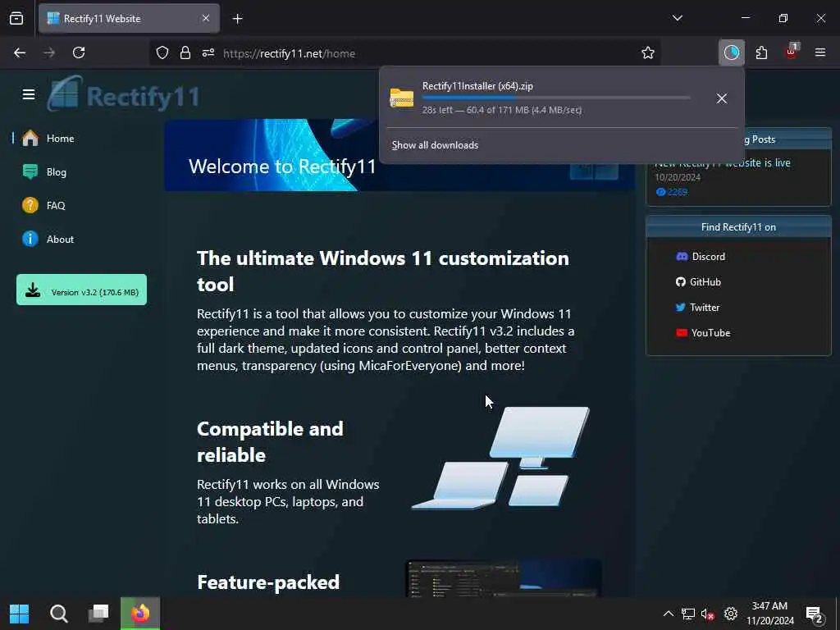Cancel the Rectify11Installer download
The image size is (840, 630).
pyautogui.click(x=722, y=98)
